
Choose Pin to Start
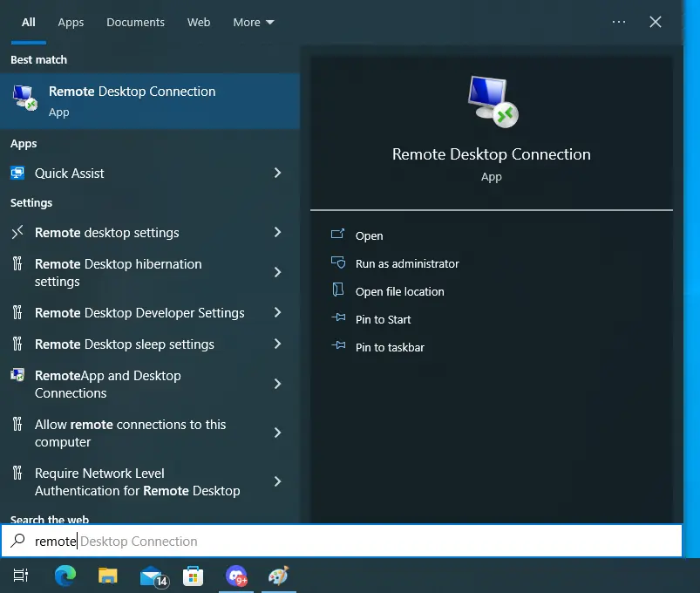click(383, 320)
